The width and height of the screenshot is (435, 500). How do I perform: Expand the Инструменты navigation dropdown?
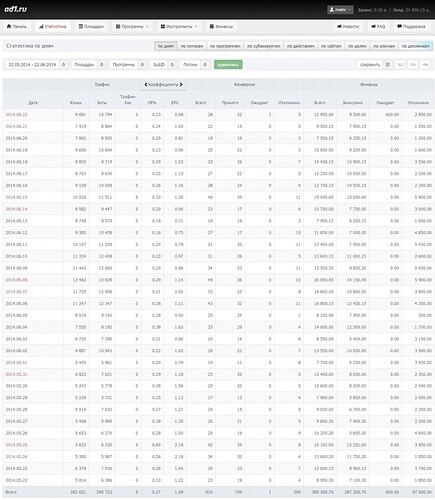coord(179,26)
